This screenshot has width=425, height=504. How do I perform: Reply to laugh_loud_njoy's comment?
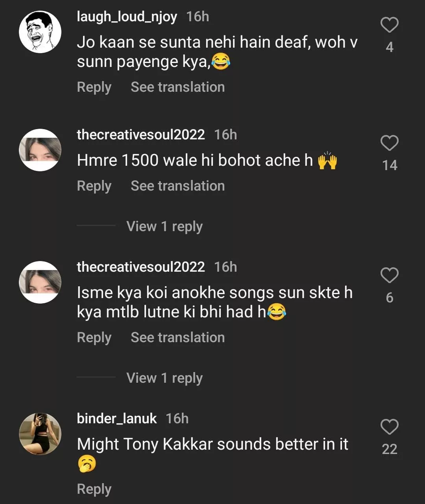[x=94, y=87]
